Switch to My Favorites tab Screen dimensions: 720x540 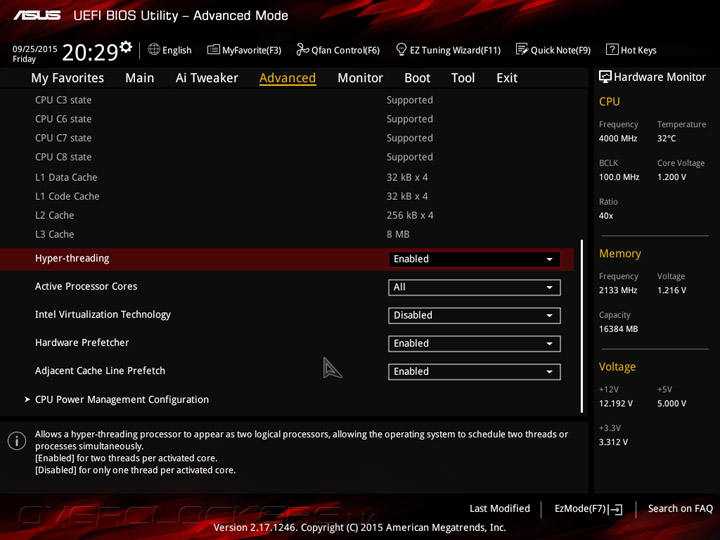point(68,78)
